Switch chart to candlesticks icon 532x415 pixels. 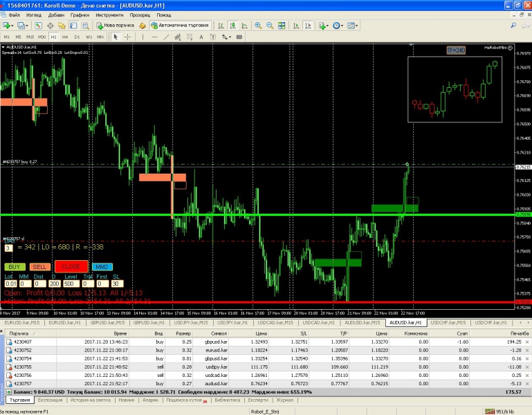coord(232,26)
